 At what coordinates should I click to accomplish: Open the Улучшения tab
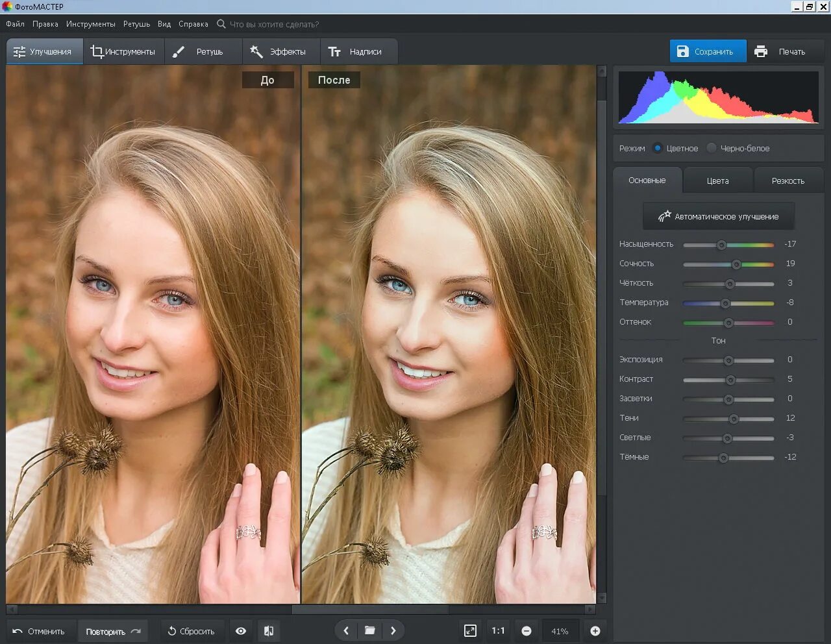pos(45,52)
